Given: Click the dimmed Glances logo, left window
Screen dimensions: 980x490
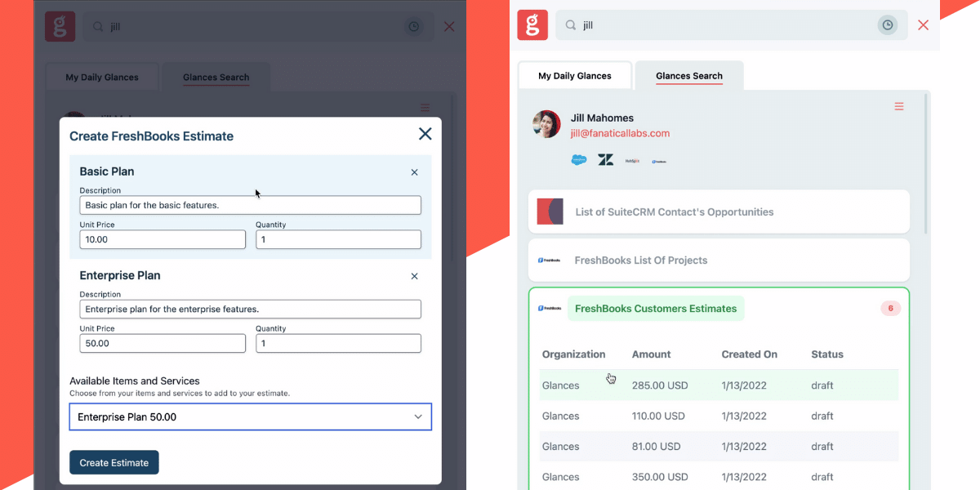Looking at the screenshot, I should click(60, 26).
